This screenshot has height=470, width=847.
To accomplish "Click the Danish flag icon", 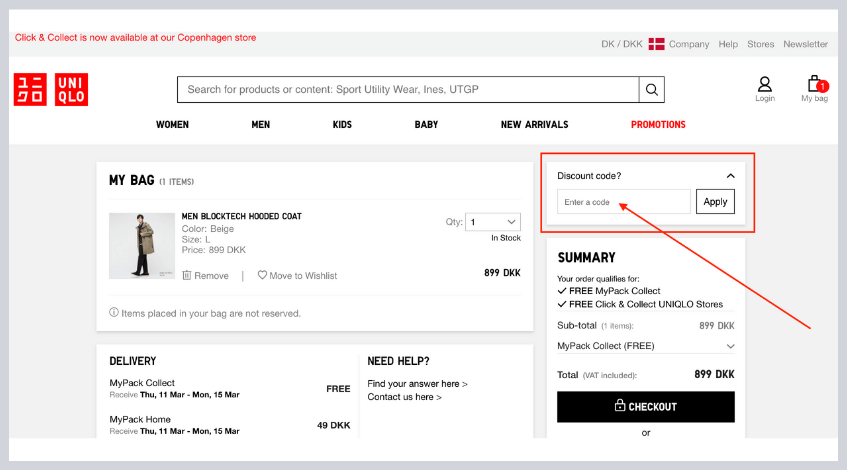I will [x=656, y=44].
